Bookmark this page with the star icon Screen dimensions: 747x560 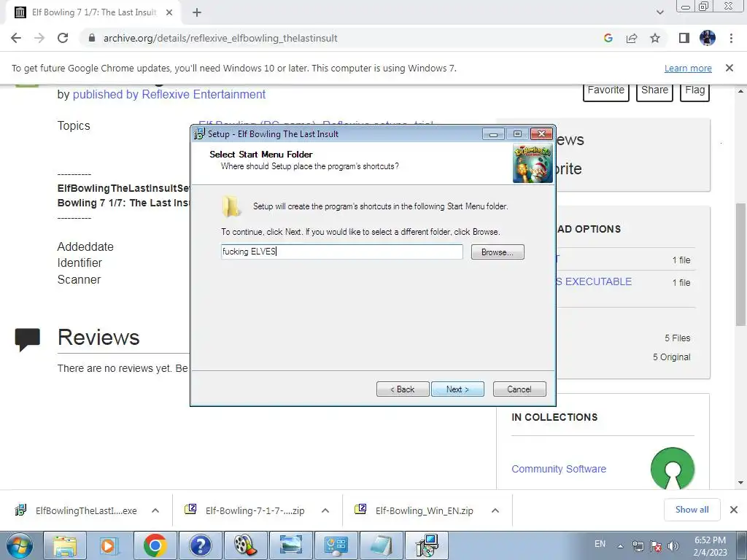(x=655, y=38)
